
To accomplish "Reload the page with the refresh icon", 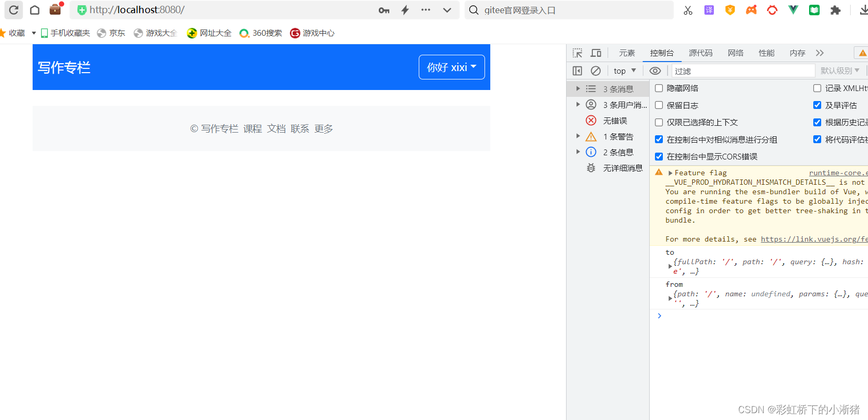I will [14, 10].
